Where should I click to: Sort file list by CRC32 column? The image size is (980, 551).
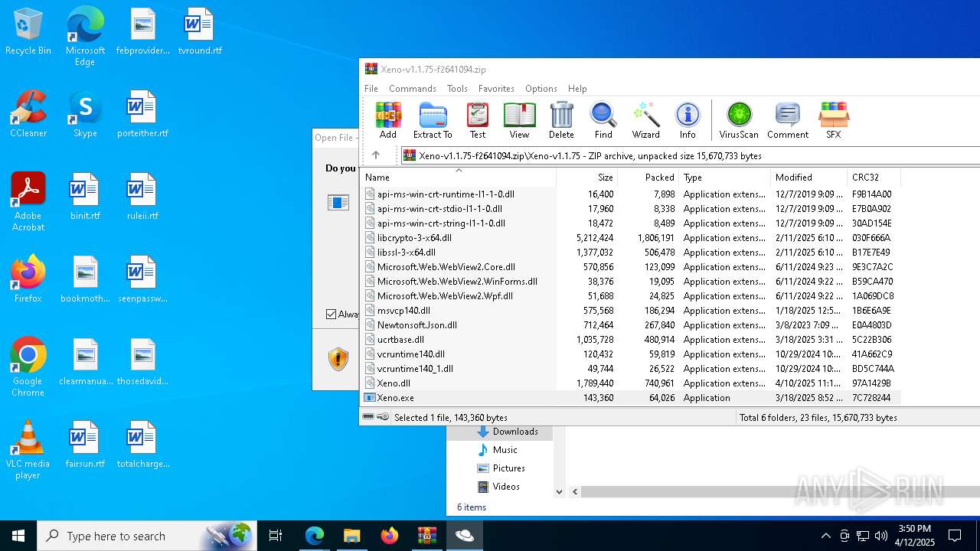tap(874, 177)
